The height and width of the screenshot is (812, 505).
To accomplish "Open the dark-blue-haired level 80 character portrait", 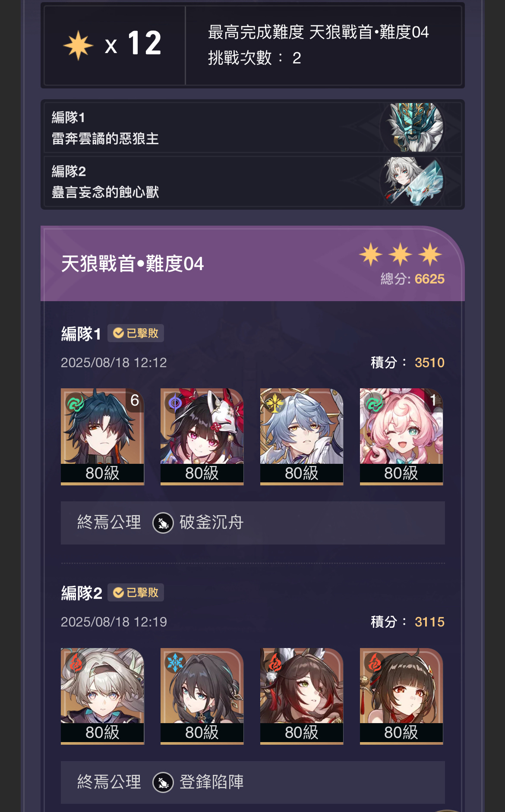I will pyautogui.click(x=102, y=436).
